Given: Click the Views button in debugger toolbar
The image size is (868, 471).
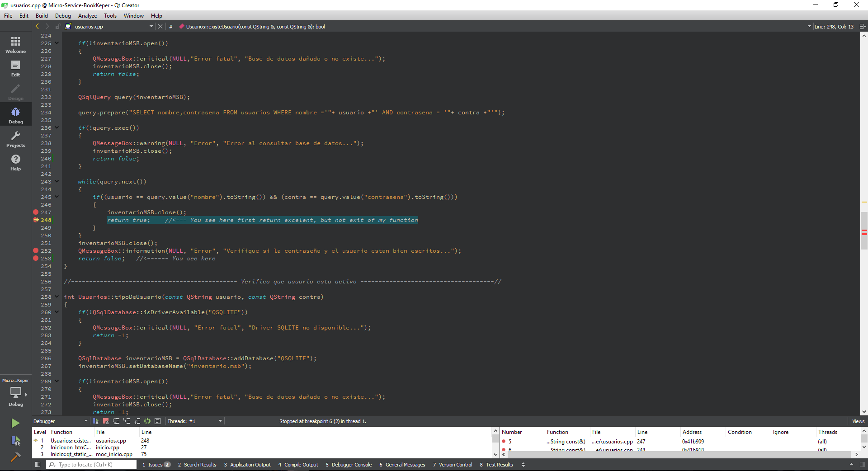Looking at the screenshot, I should 858,421.
